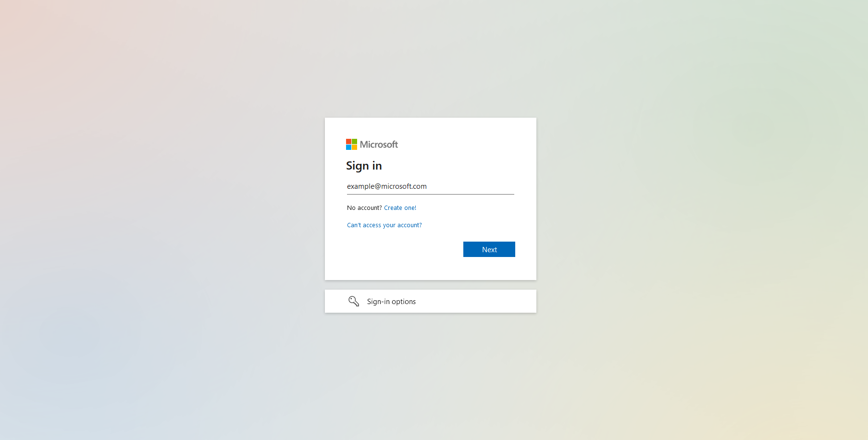Click the blue Next button

click(x=489, y=249)
